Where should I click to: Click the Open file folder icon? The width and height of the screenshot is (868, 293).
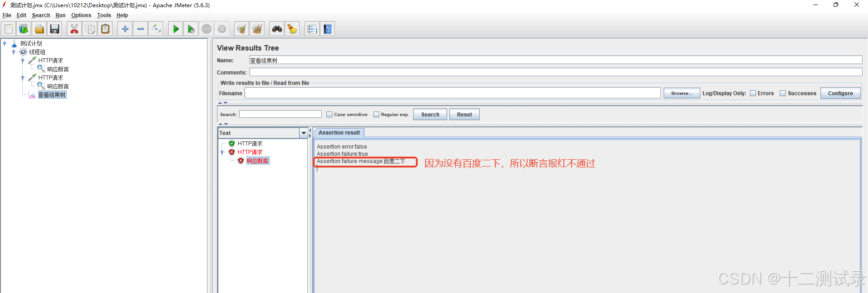39,29
